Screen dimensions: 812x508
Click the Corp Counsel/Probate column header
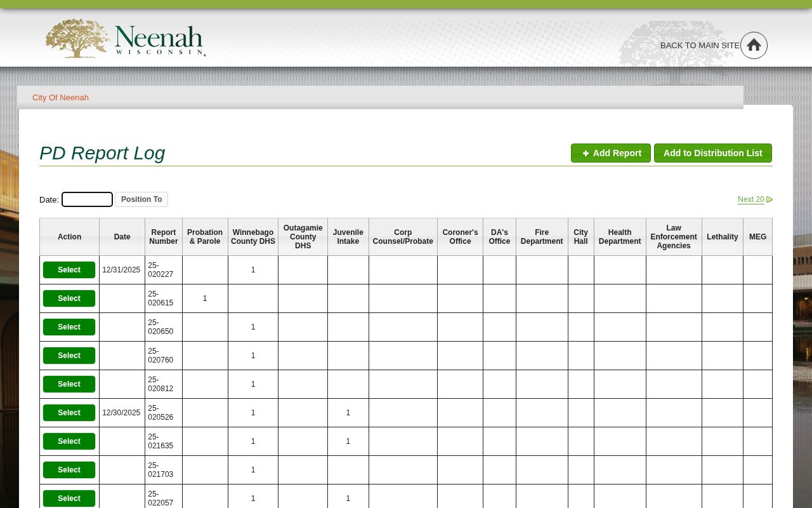point(403,237)
